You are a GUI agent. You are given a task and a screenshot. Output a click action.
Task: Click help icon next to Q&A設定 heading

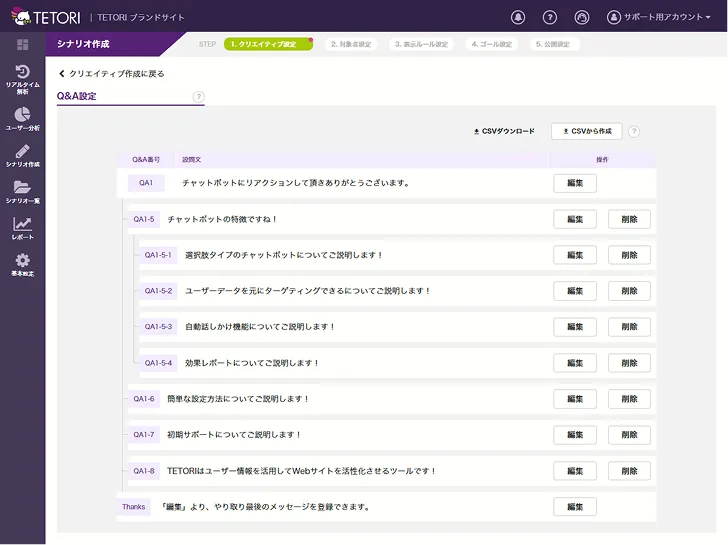tap(198, 97)
